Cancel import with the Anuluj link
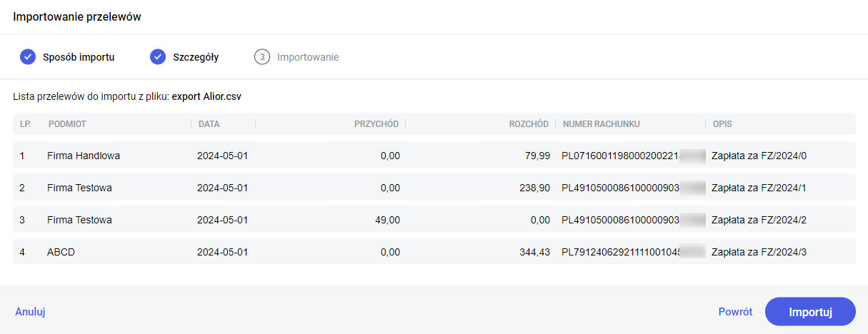 click(31, 312)
